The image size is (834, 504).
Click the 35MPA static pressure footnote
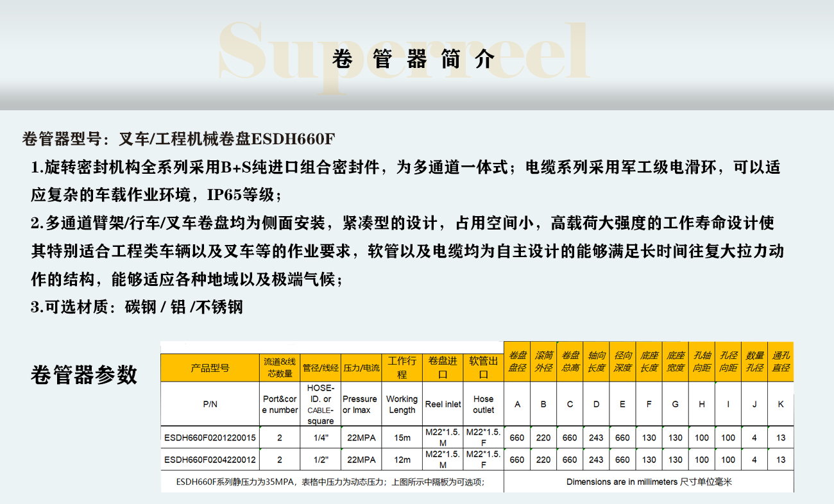[x=331, y=482]
